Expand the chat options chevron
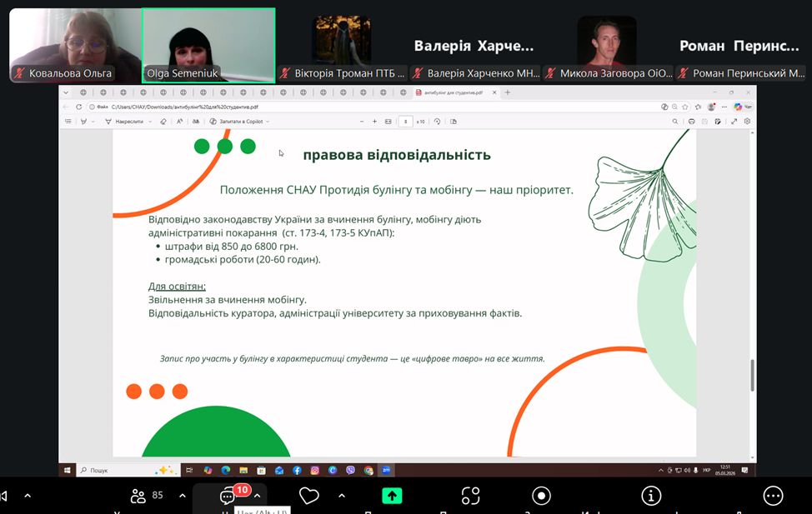The image size is (812, 514). [x=258, y=496]
